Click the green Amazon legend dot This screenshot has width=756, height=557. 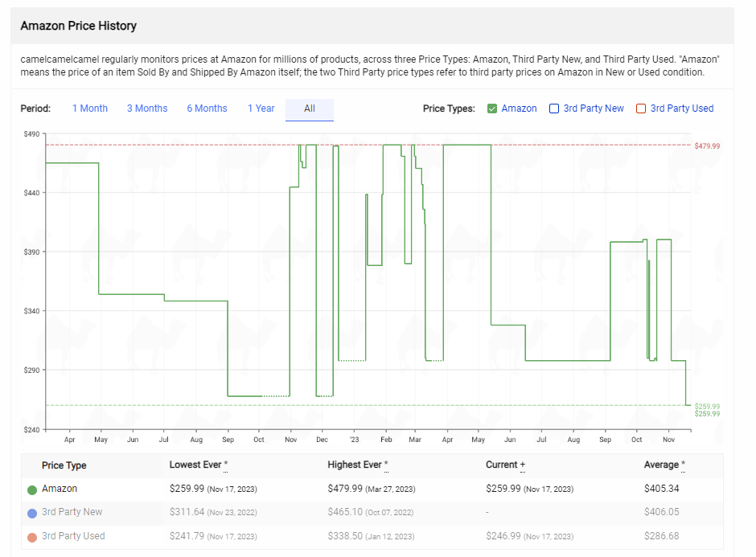(32, 489)
